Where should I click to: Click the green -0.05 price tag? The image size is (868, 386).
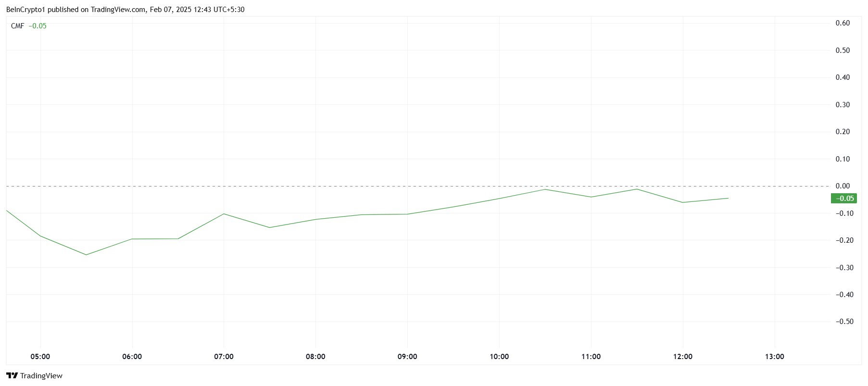click(844, 199)
